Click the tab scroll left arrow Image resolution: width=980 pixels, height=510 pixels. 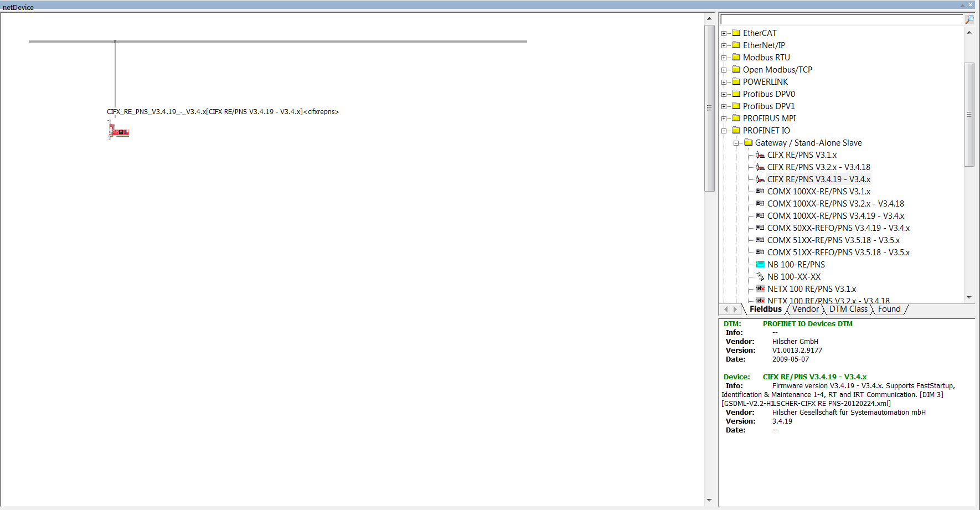726,309
